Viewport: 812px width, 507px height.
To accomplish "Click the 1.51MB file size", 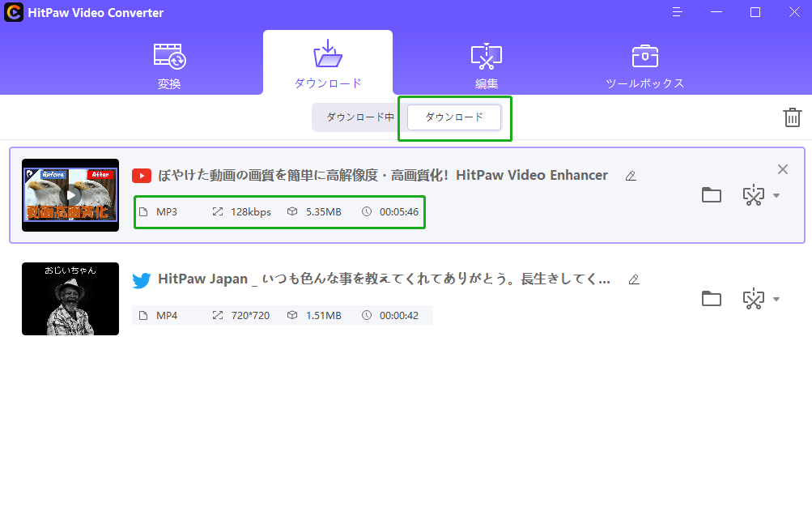I will 324,315.
